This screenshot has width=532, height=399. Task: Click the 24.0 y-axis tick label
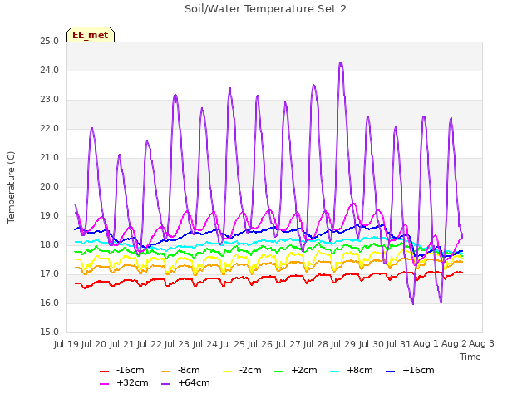click(50, 71)
